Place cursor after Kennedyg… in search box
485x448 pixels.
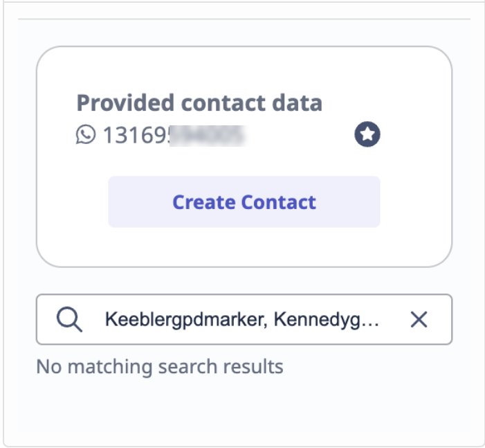click(378, 319)
